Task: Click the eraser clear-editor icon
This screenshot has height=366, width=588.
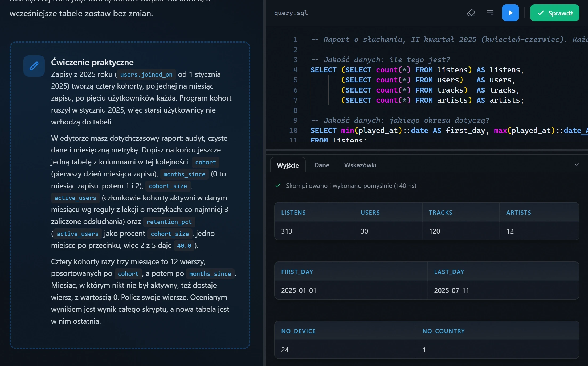Action: [x=471, y=13]
